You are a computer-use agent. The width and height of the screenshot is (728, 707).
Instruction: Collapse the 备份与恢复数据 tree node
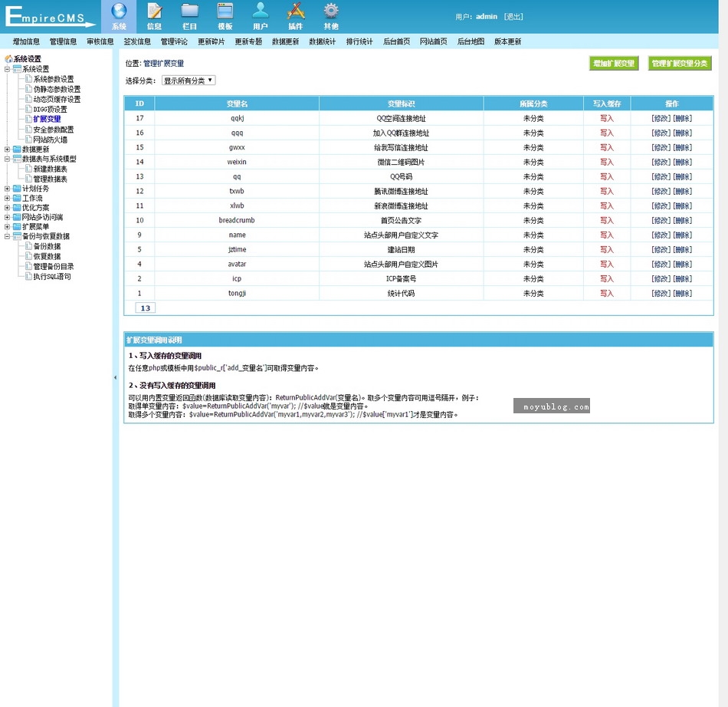8,237
